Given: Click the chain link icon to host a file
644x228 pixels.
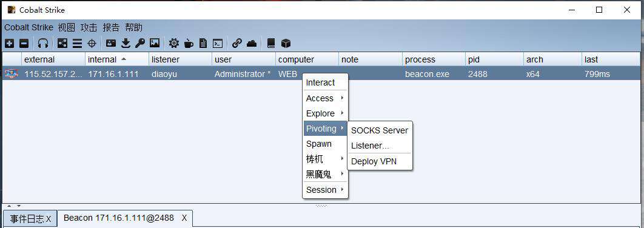Looking at the screenshot, I should [x=237, y=43].
